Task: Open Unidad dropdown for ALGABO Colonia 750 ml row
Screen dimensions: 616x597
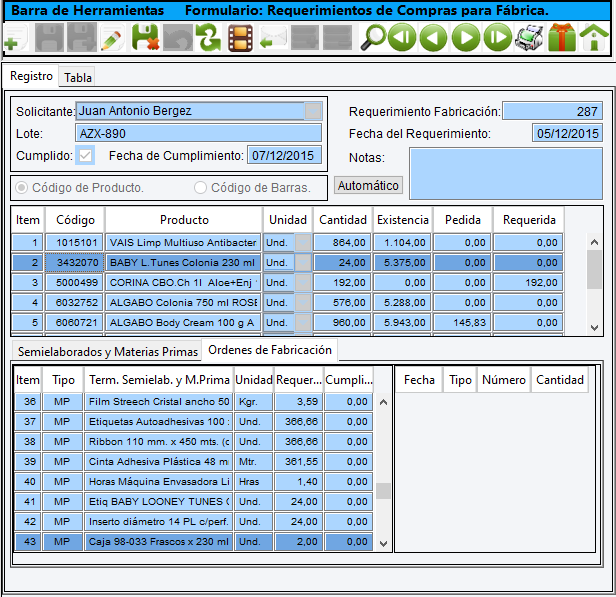Action: coord(303,303)
